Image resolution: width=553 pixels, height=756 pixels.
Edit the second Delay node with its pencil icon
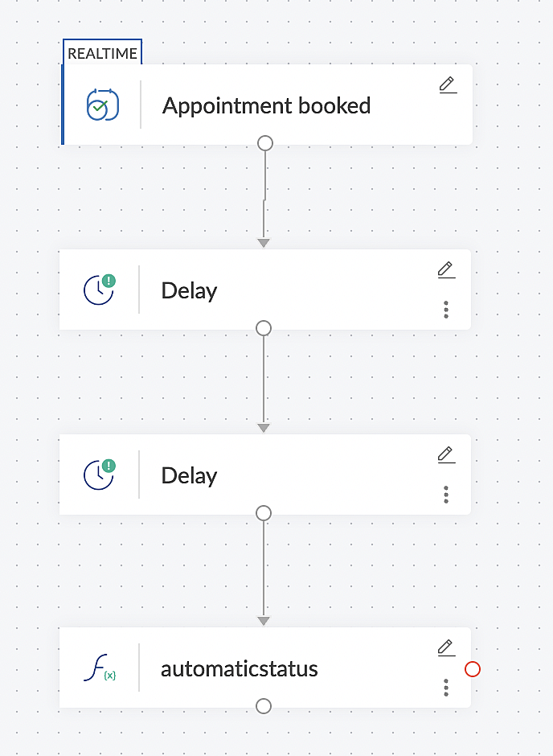coord(447,454)
